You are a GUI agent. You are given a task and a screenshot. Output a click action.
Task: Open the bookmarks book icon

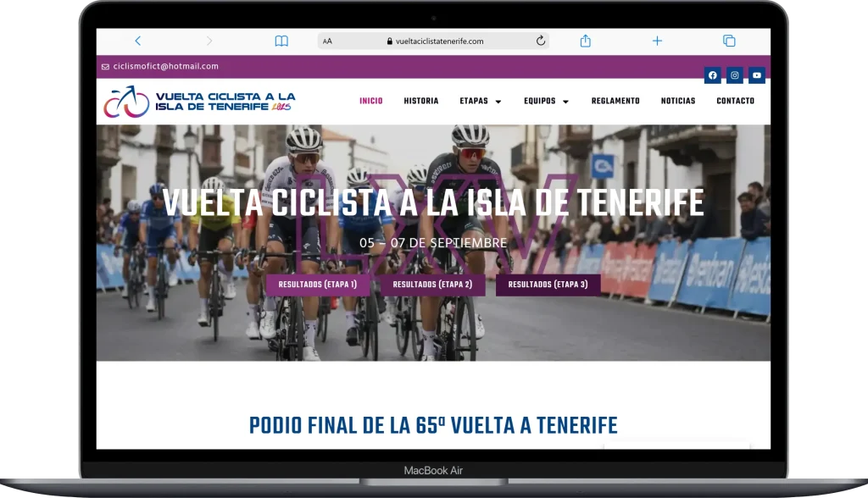(281, 41)
